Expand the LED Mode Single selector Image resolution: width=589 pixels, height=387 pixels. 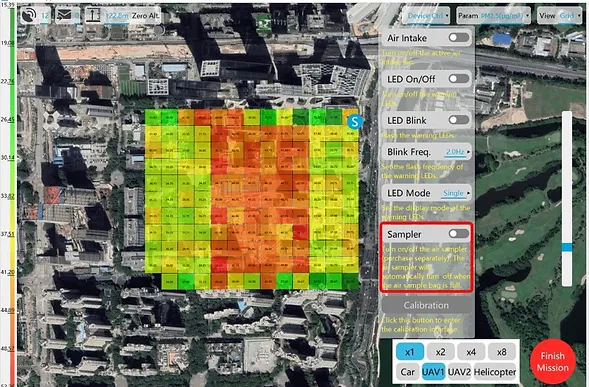pyautogui.click(x=456, y=193)
